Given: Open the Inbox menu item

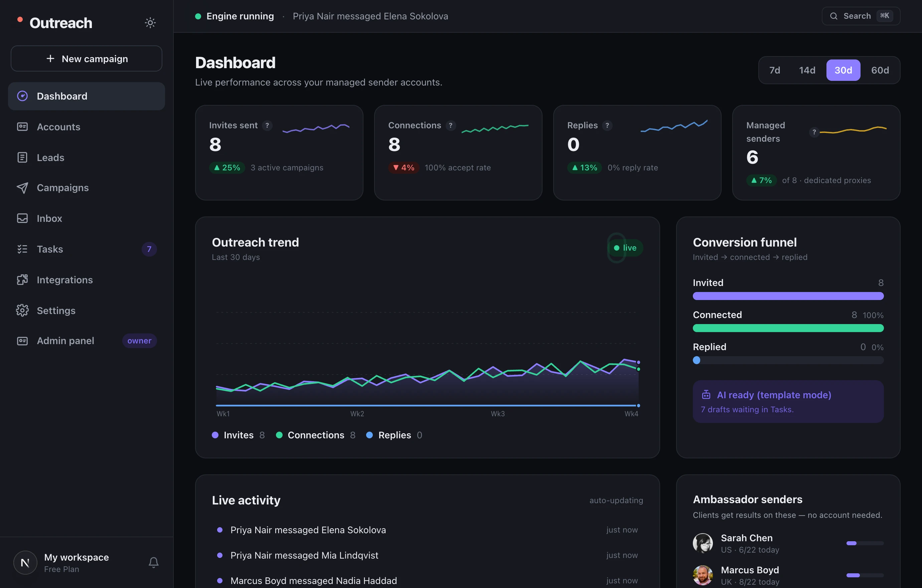Looking at the screenshot, I should 87,218.
